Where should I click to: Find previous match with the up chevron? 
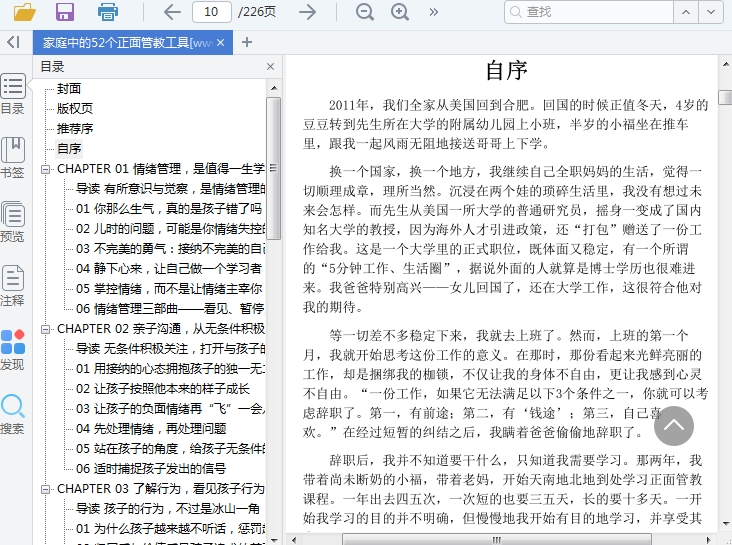tap(686, 12)
